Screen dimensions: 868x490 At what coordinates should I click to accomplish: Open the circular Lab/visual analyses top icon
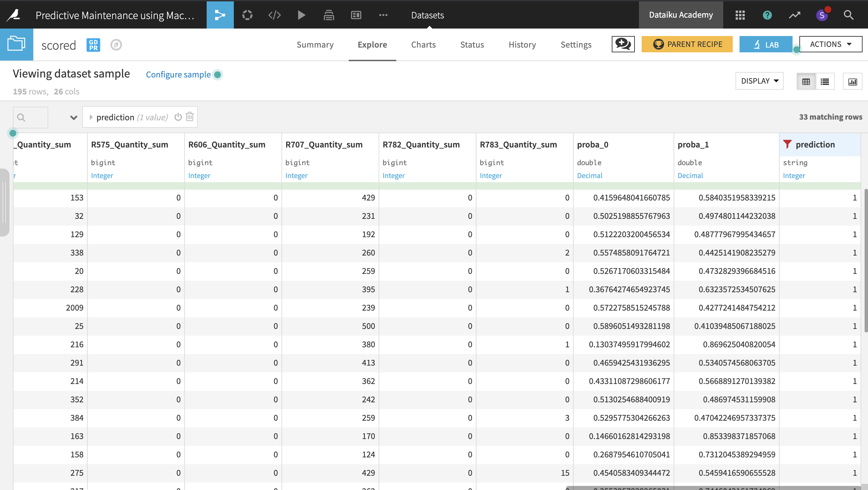click(247, 15)
